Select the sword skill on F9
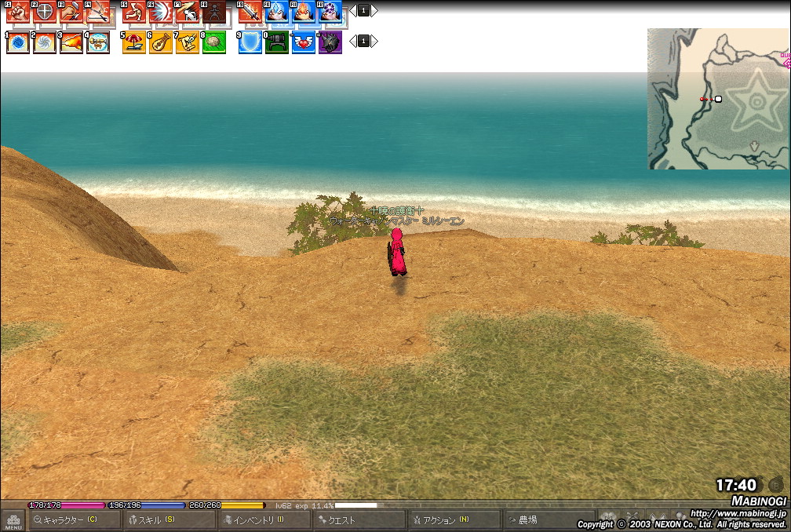 (x=250, y=12)
